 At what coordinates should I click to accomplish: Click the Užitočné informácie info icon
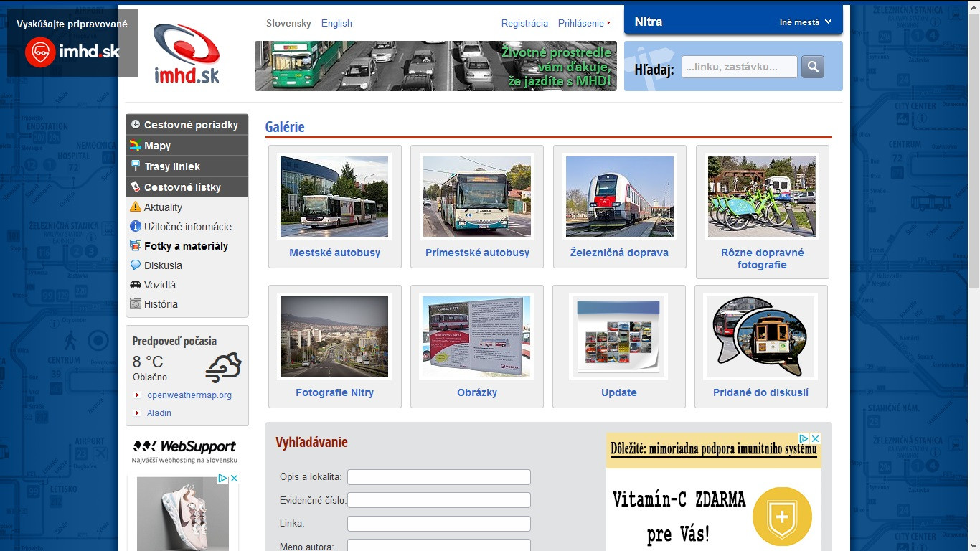[136, 227]
